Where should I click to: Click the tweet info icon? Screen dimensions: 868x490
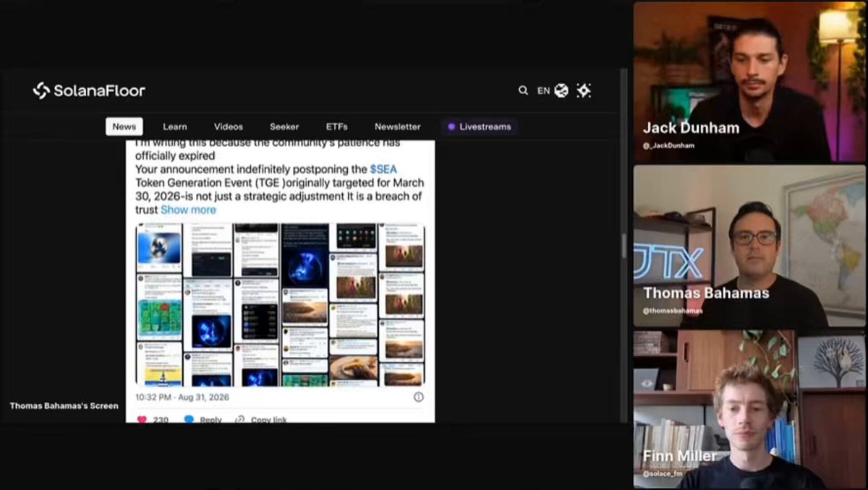tap(418, 397)
